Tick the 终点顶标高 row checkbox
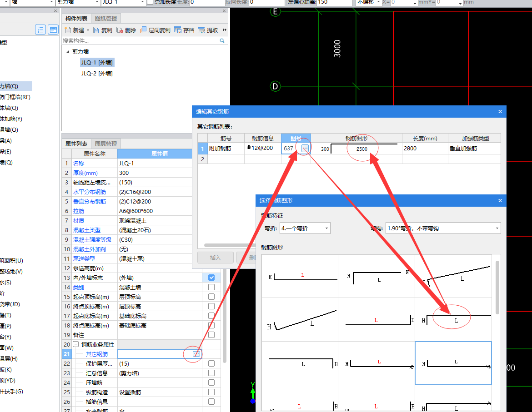The image size is (532, 412). click(211, 306)
